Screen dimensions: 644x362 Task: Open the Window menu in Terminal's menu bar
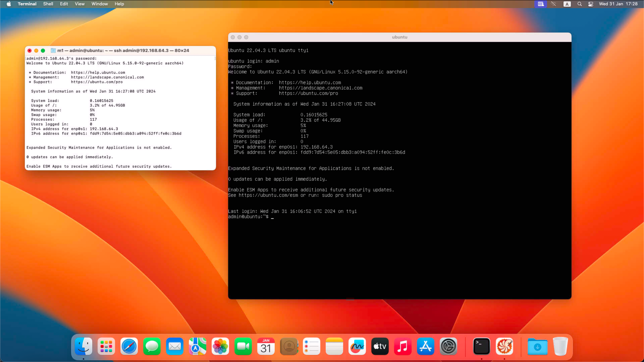pyautogui.click(x=99, y=4)
